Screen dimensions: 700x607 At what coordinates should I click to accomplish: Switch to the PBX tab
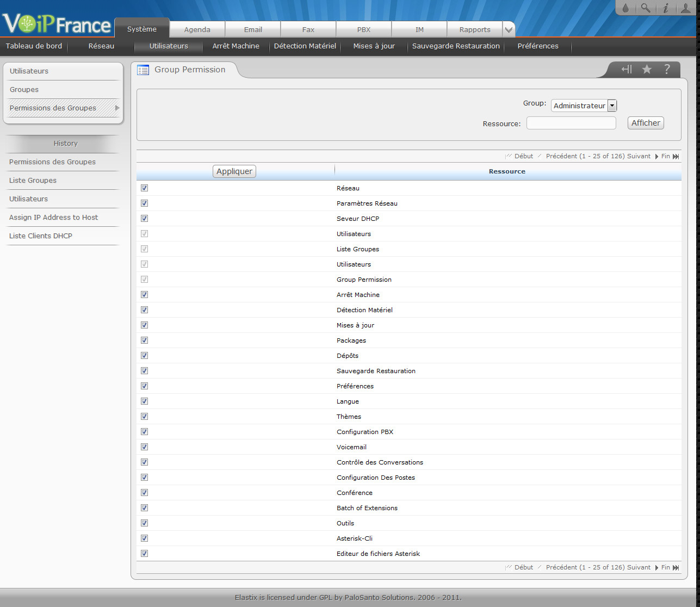coord(364,30)
